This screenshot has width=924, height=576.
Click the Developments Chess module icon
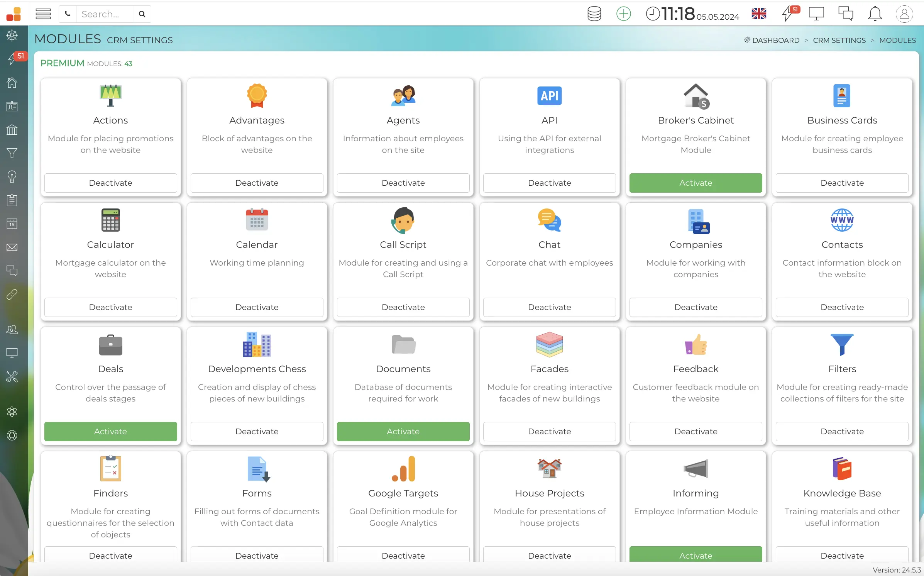click(257, 344)
